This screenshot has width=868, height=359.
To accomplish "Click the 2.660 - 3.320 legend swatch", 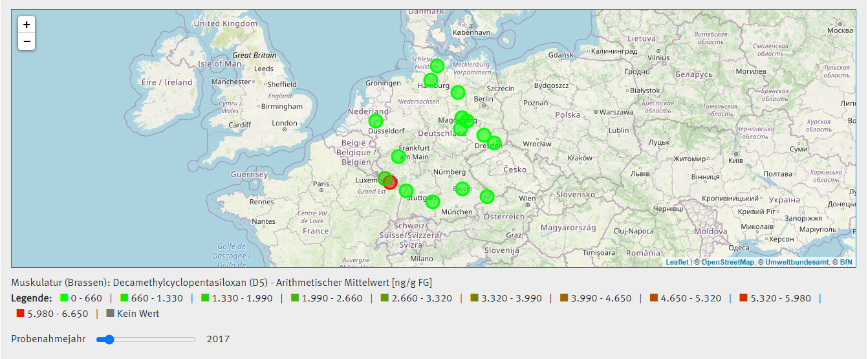I will (x=385, y=298).
